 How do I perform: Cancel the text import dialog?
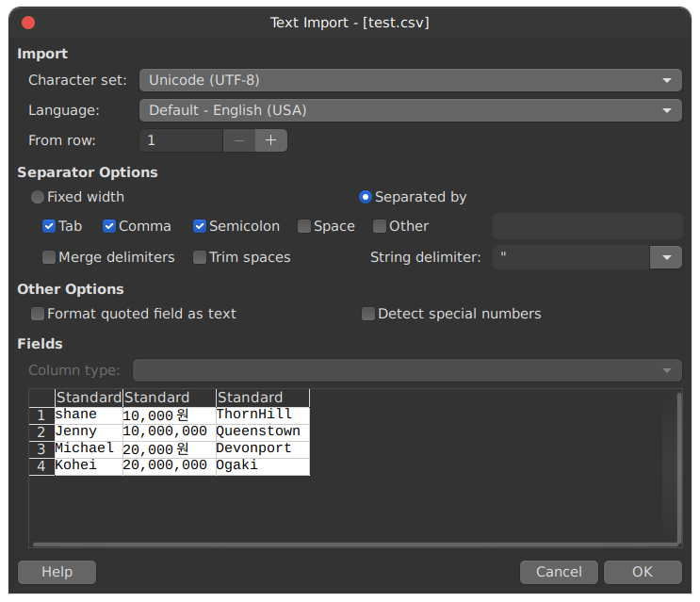(x=559, y=572)
